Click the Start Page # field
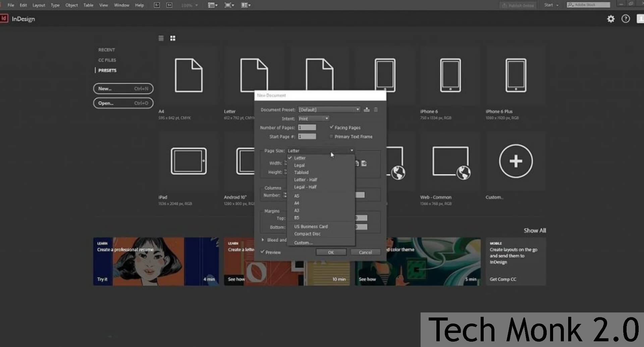 307,136
